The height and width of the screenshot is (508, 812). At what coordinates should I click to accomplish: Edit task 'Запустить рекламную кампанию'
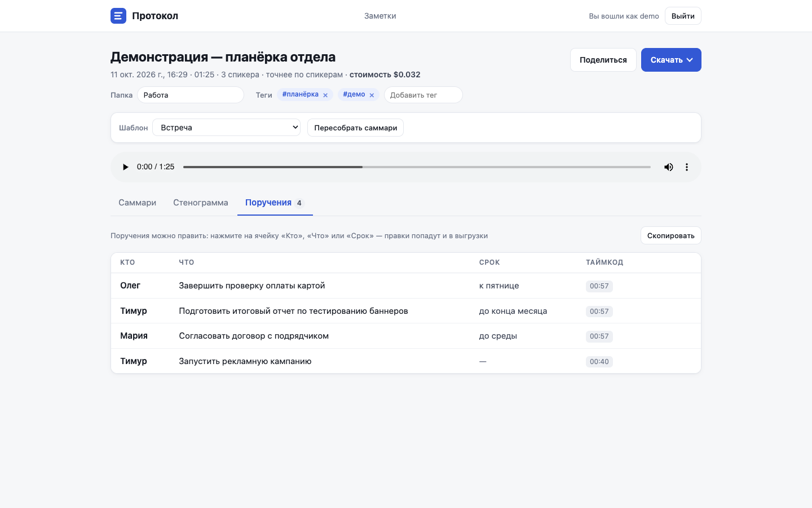[x=245, y=361]
